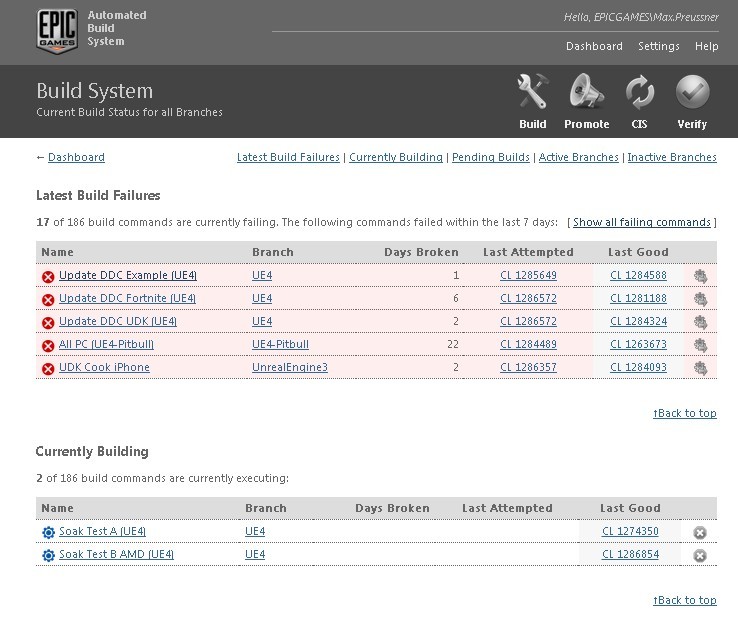Viewport: 738px width, 622px height.
Task: Open UE4 branch in Update DDC UDK row
Action: point(262,321)
